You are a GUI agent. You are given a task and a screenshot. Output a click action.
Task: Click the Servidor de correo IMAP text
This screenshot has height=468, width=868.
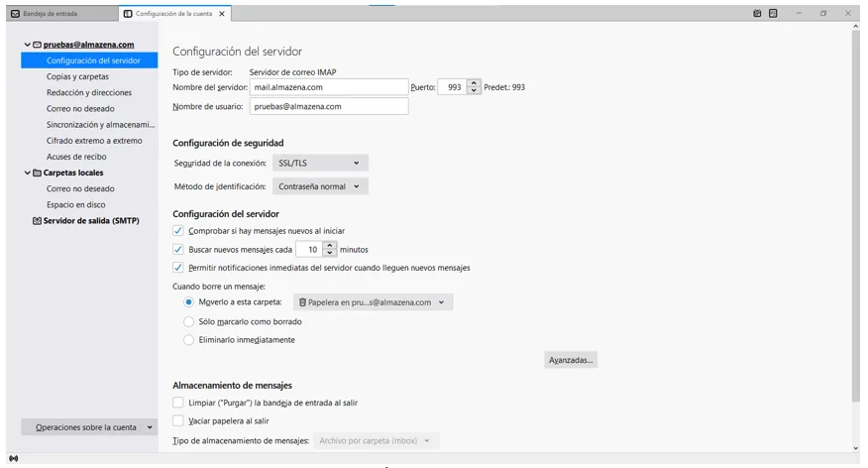tap(292, 72)
